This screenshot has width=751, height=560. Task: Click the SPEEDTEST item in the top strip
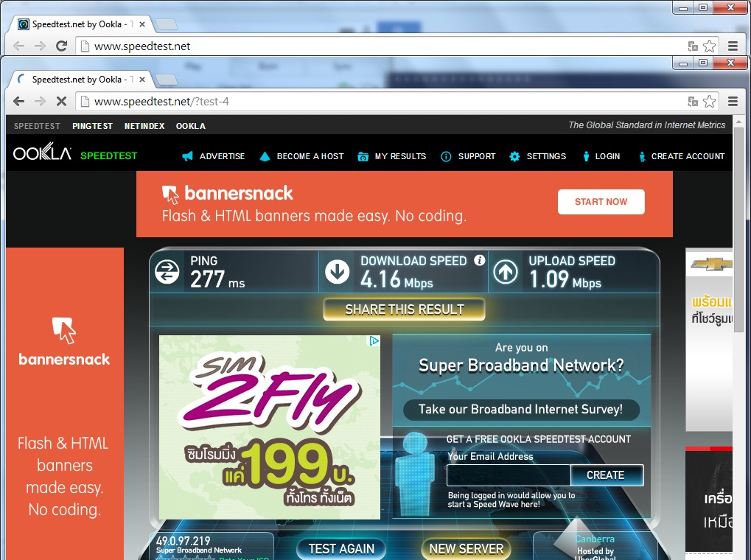37,126
